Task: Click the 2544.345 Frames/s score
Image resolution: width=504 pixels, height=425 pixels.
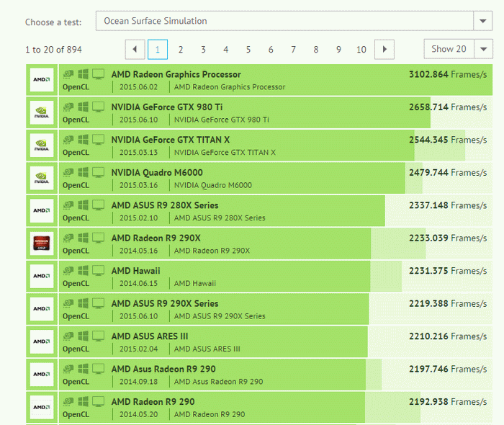Action: (448, 140)
